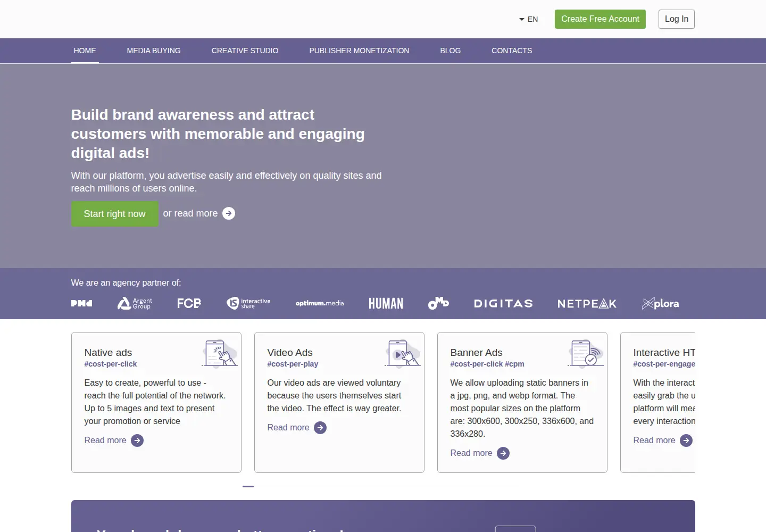Screen dimensions: 766x532
Task: Click the NETPEAK partner logo
Action: [x=587, y=303]
